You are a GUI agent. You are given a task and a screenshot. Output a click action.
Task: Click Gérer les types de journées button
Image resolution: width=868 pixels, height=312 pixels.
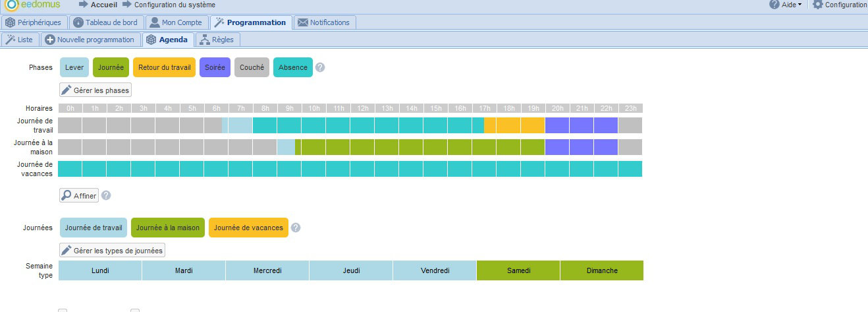112,251
